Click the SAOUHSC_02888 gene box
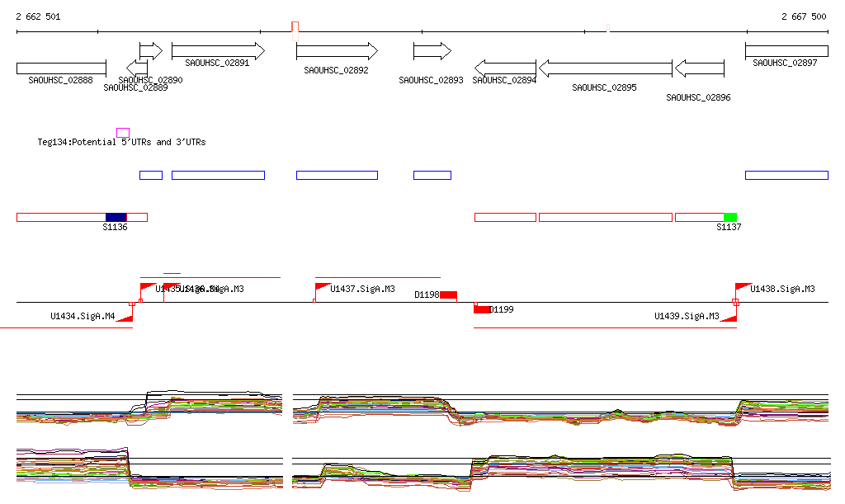 pos(61,68)
